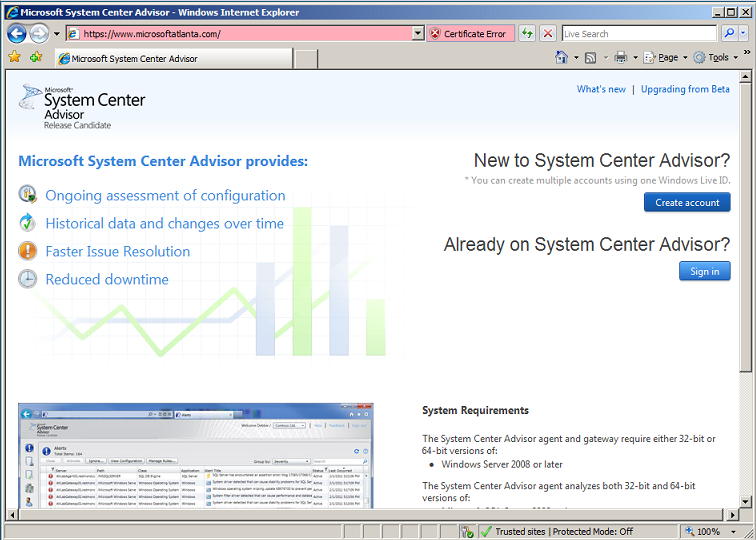Click the Reduced downtime clock icon
Screen dimensions: 756x540
pyautogui.click(x=27, y=279)
